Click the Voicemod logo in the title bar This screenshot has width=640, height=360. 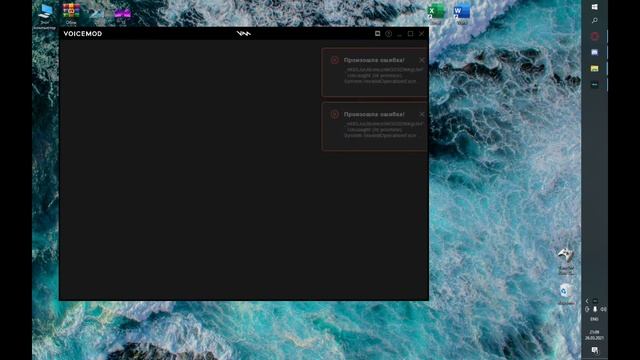[x=244, y=33]
